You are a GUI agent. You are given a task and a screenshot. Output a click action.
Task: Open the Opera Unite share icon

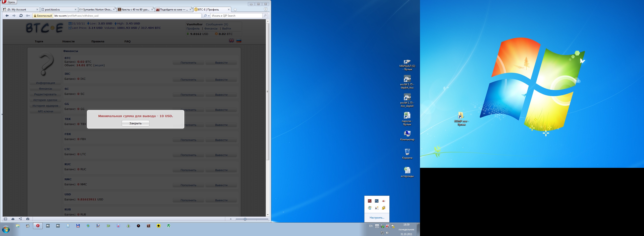[x=20, y=219]
